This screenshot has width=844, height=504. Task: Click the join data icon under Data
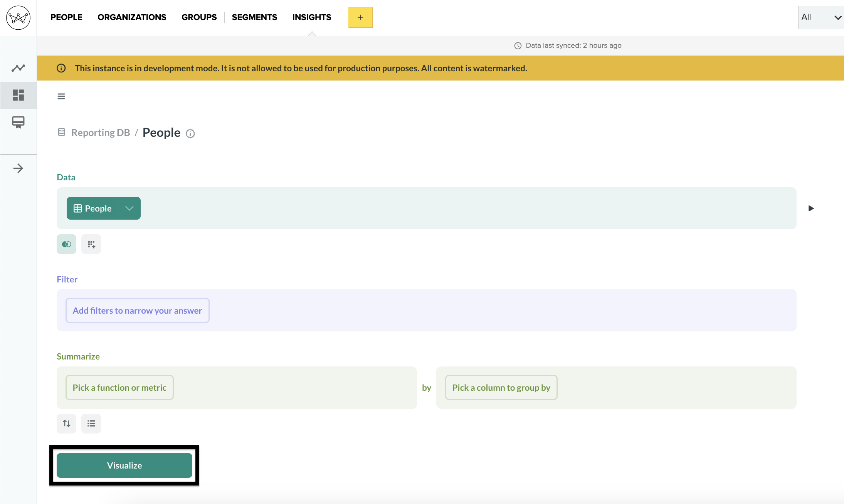66,244
